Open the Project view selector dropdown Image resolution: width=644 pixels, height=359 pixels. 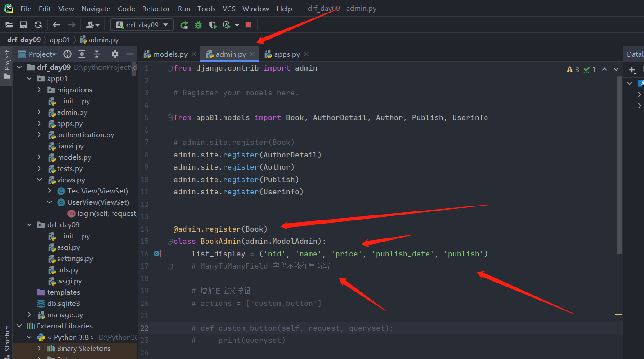point(37,54)
